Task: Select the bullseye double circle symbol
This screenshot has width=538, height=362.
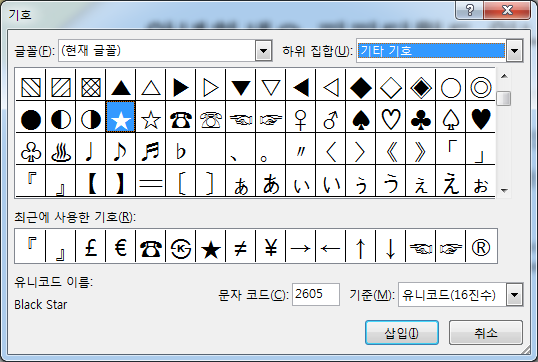Action: [481, 87]
